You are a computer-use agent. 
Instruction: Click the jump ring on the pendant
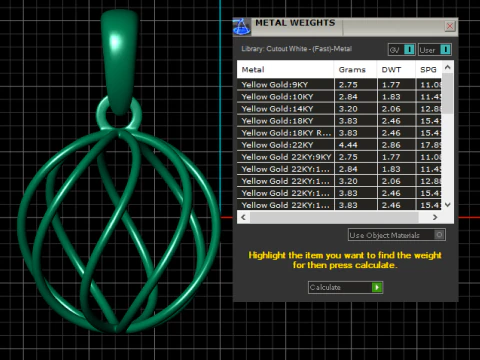[x=119, y=113]
